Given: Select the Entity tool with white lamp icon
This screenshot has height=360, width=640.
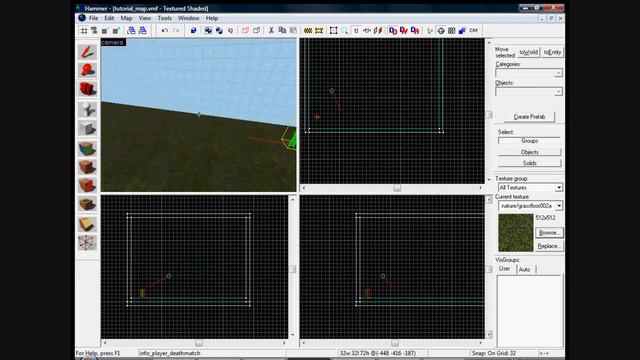Looking at the screenshot, I should (x=87, y=109).
